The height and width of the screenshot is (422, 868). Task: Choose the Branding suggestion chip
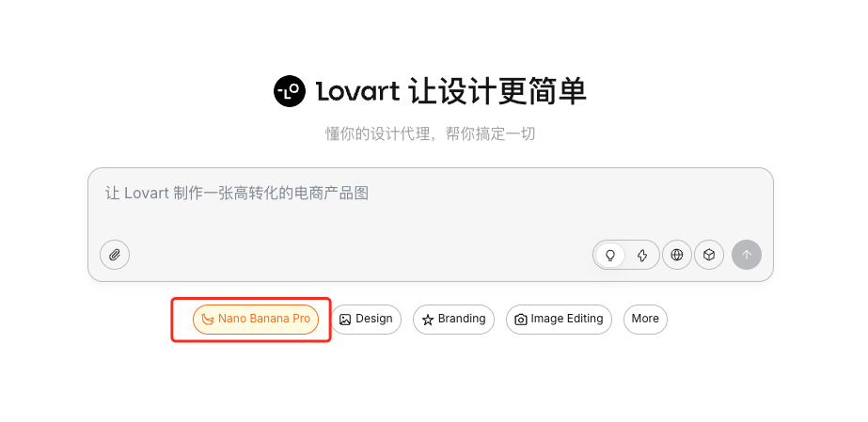453,320
